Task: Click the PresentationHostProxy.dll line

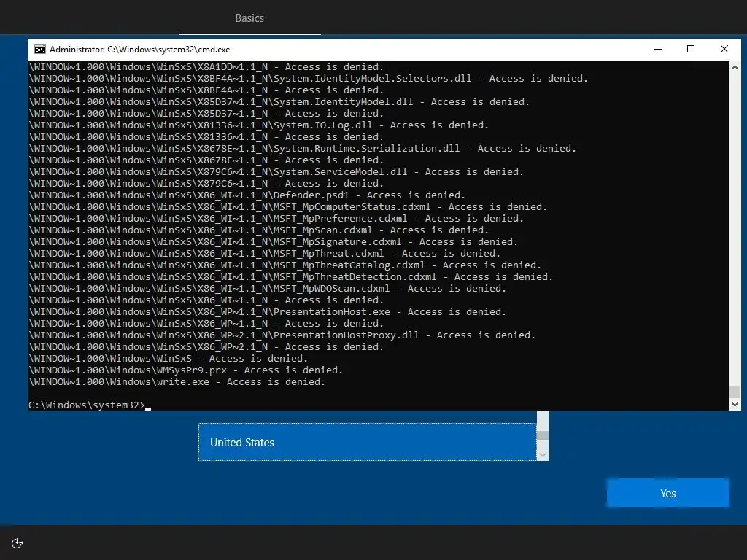Action: point(282,335)
